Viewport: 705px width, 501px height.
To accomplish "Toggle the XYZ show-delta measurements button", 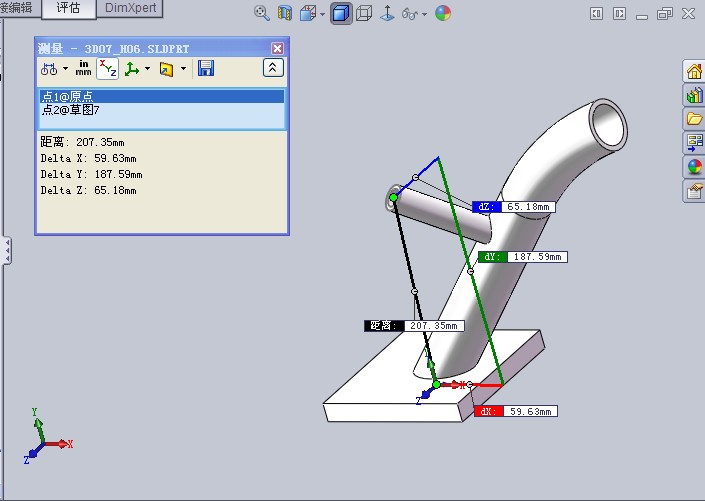I will tap(107, 68).
